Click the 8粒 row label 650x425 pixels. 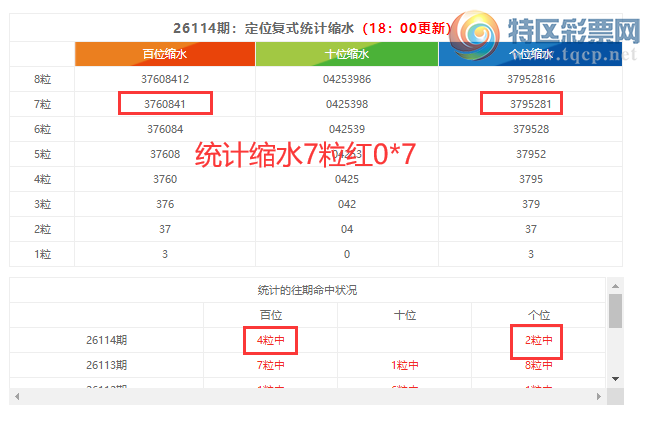point(42,79)
